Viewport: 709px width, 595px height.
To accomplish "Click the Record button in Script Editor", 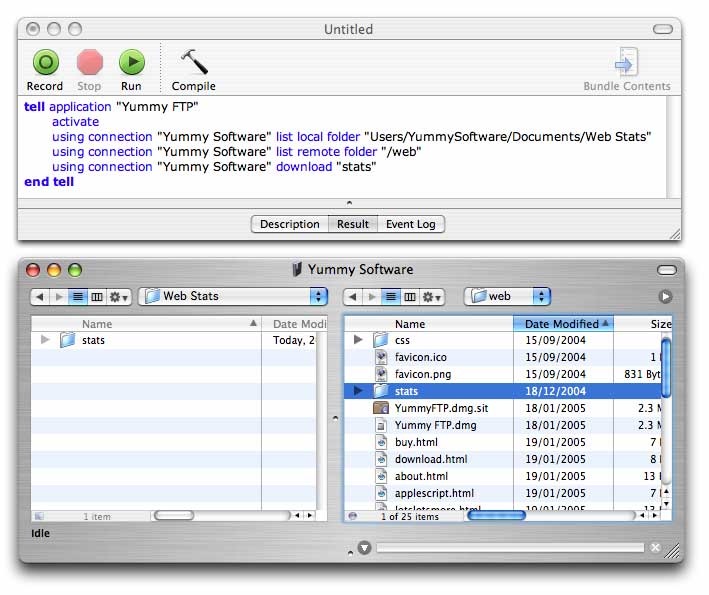I will pos(45,64).
